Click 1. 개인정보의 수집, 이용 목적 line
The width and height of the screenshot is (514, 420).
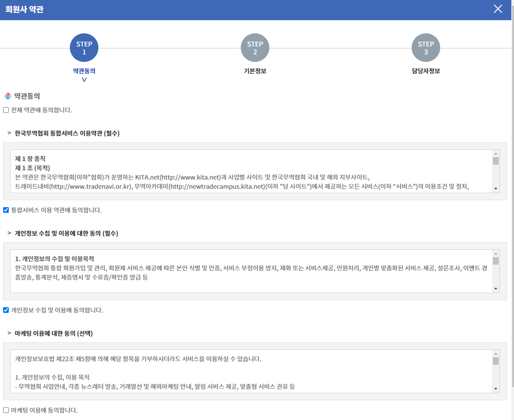point(52,377)
